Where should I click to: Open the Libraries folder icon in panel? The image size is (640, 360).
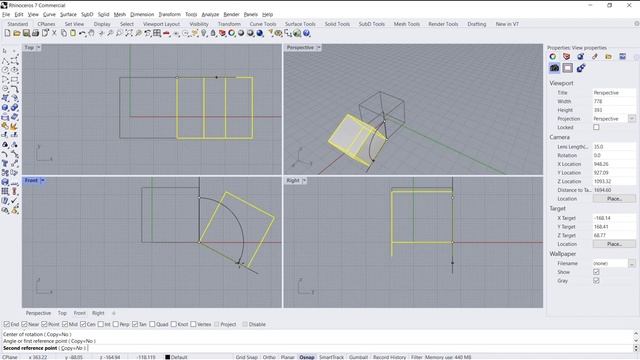tap(609, 56)
